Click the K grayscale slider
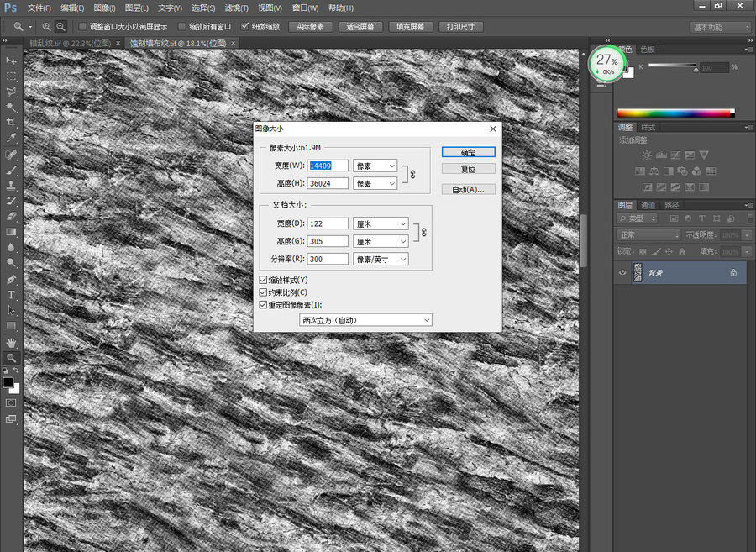Viewport: 756px width, 552px height. (x=673, y=66)
